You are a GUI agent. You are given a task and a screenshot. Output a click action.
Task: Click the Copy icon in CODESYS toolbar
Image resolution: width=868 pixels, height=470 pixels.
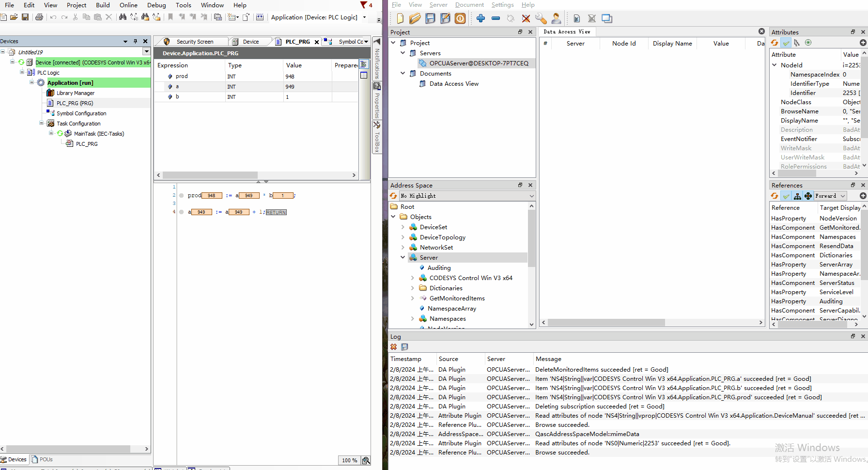point(86,17)
